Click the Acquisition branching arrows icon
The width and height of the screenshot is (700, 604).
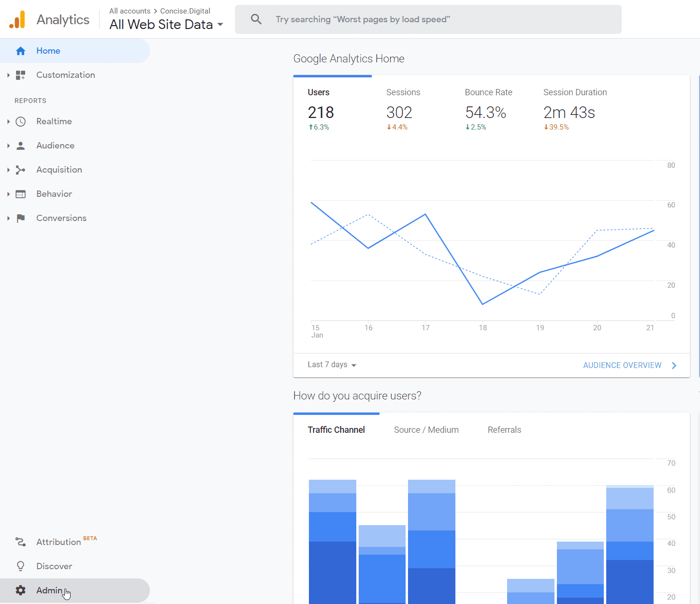[20, 170]
